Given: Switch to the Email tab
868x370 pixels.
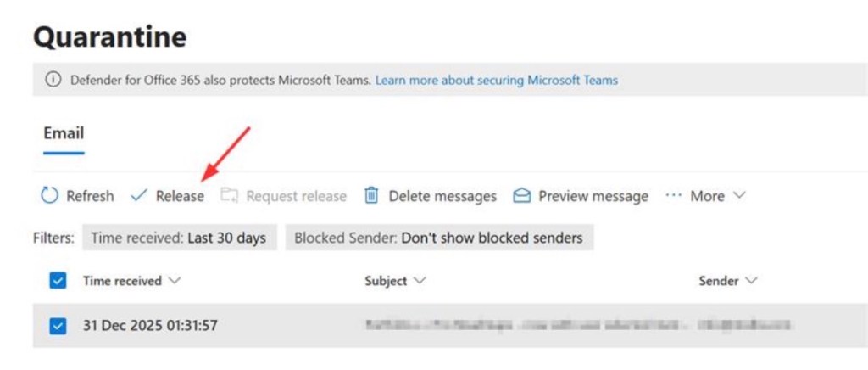Looking at the screenshot, I should pyautogui.click(x=64, y=133).
